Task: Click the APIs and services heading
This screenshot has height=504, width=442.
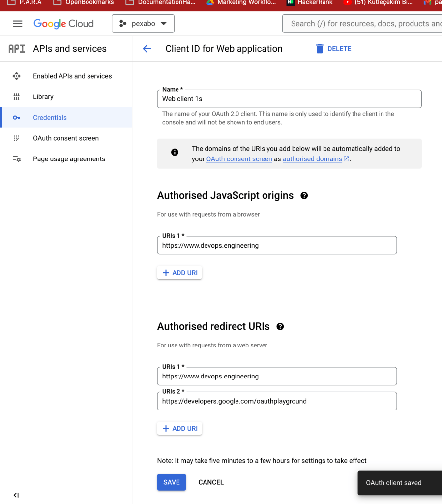Action: click(70, 49)
